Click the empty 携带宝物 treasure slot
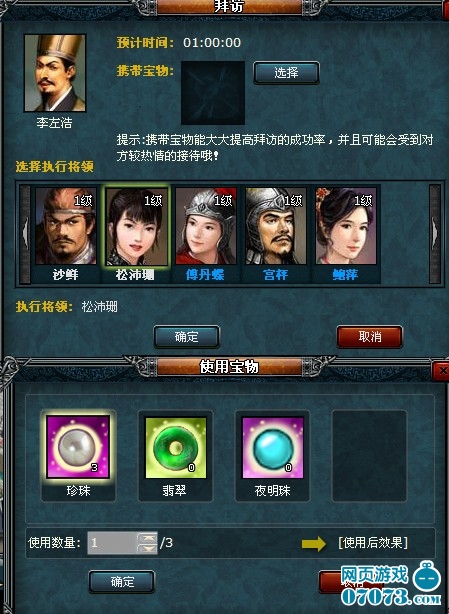This screenshot has height=614, width=449. tap(213, 92)
